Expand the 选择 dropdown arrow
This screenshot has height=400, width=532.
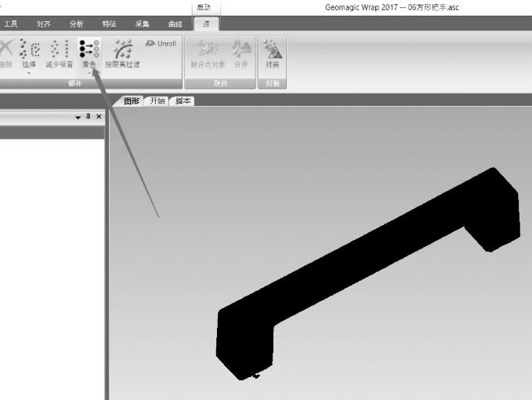29,74
